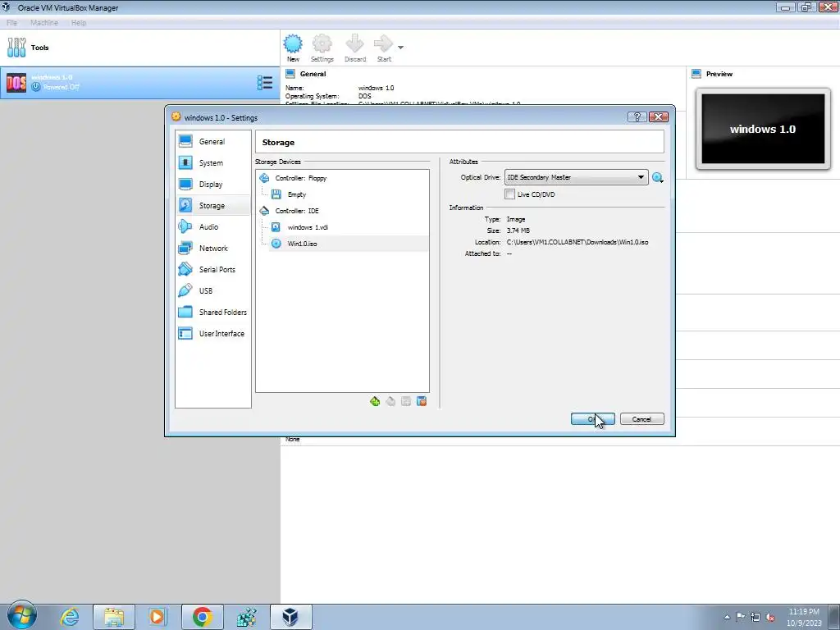Click the Start arrow toolbar icon
This screenshot has width=840, height=630.
click(384, 48)
